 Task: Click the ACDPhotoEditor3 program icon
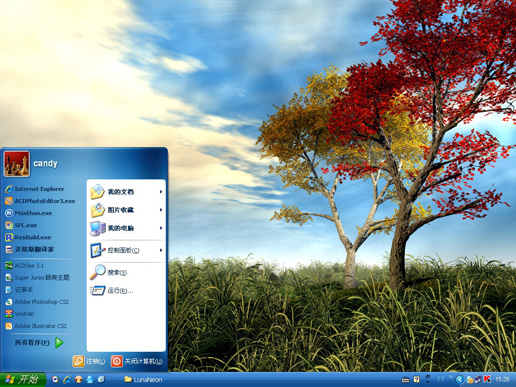pos(9,201)
